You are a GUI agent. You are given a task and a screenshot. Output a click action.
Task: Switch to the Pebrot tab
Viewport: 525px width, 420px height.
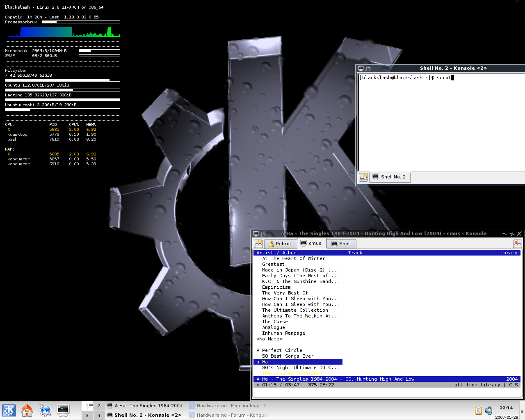coord(280,244)
